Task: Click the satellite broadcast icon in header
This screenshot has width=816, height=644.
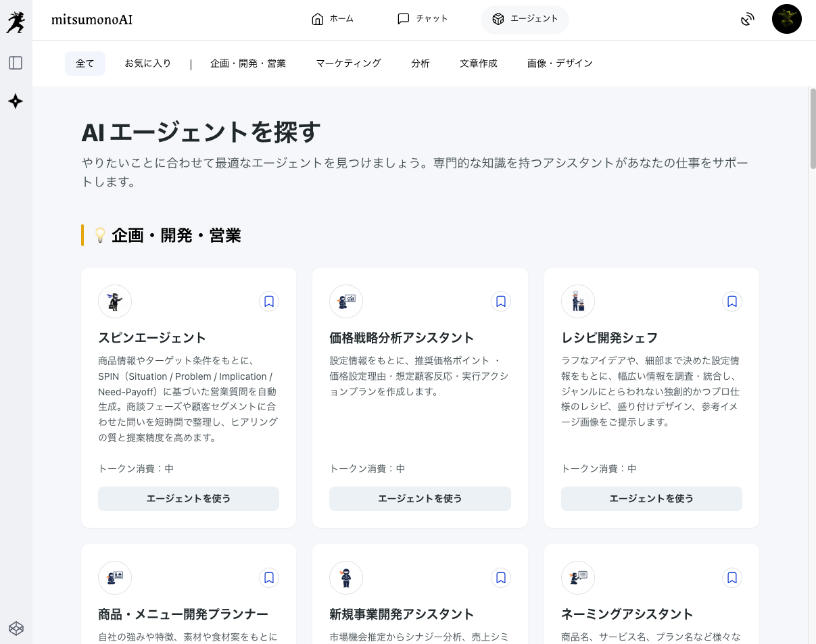Action: [747, 20]
